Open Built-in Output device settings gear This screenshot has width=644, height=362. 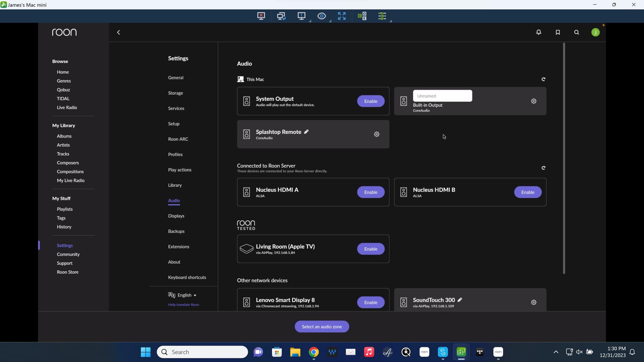(534, 101)
